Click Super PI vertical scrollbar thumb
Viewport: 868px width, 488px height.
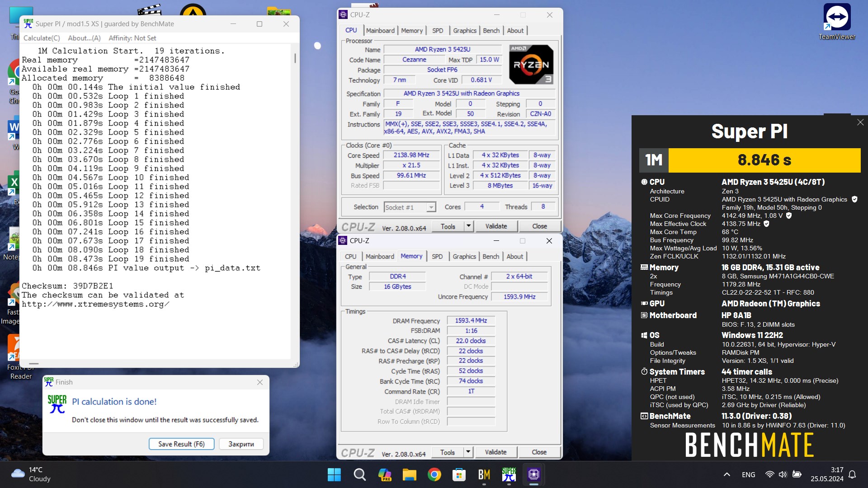pyautogui.click(x=295, y=58)
